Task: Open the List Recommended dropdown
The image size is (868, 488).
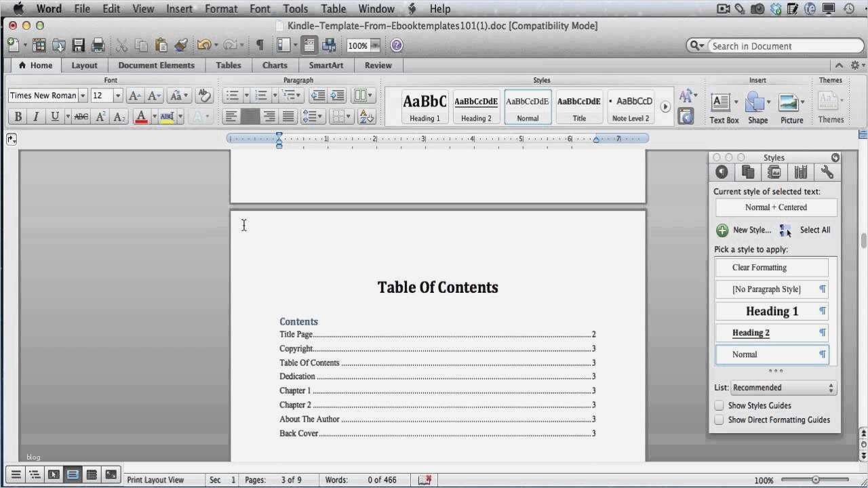Action: coord(784,388)
